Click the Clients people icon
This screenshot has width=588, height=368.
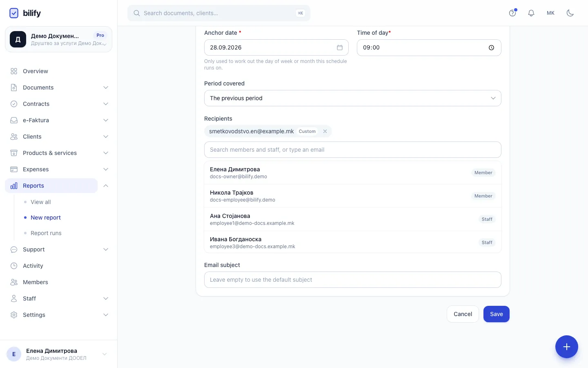pyautogui.click(x=14, y=137)
